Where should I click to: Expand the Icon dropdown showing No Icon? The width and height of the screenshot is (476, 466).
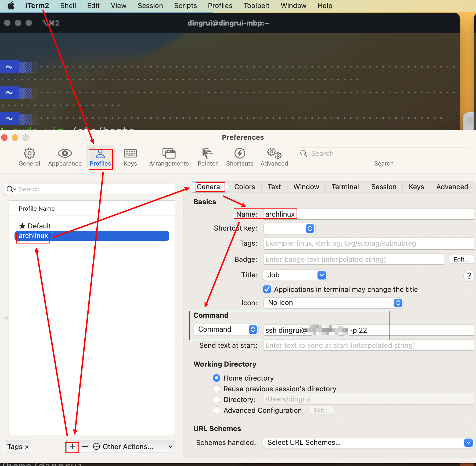click(333, 303)
